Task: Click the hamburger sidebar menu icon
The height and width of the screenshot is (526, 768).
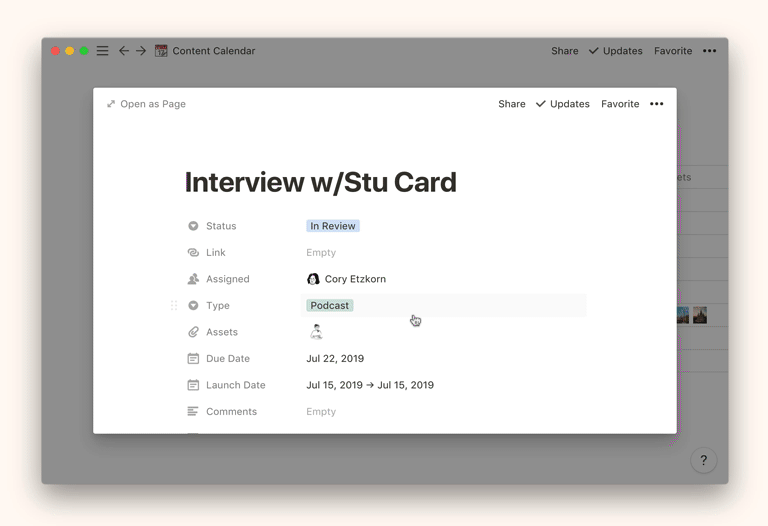Action: click(x=102, y=51)
